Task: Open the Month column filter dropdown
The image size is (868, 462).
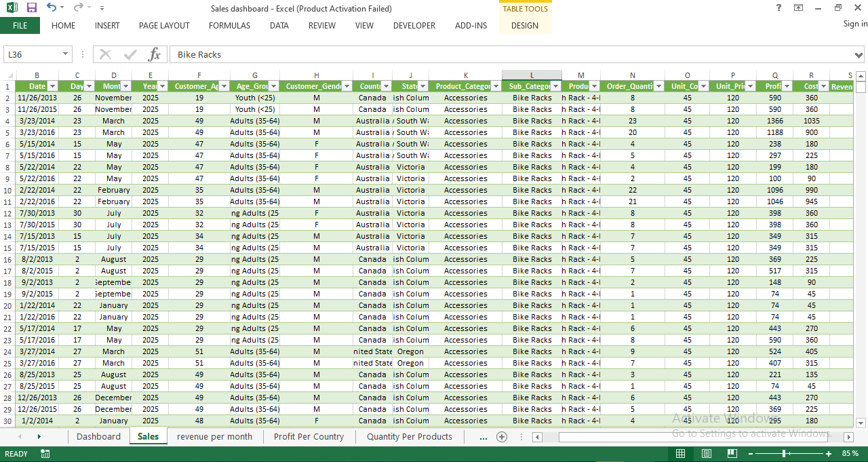Action: [125, 86]
